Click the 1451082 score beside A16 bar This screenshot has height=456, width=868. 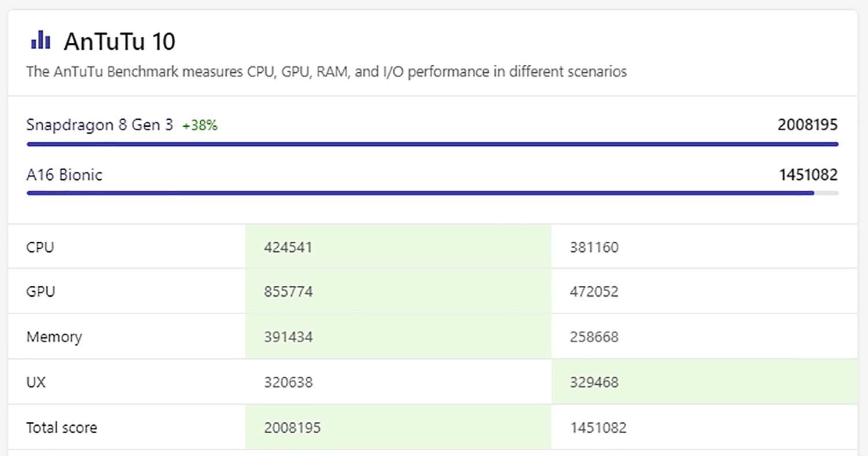pyautogui.click(x=808, y=175)
